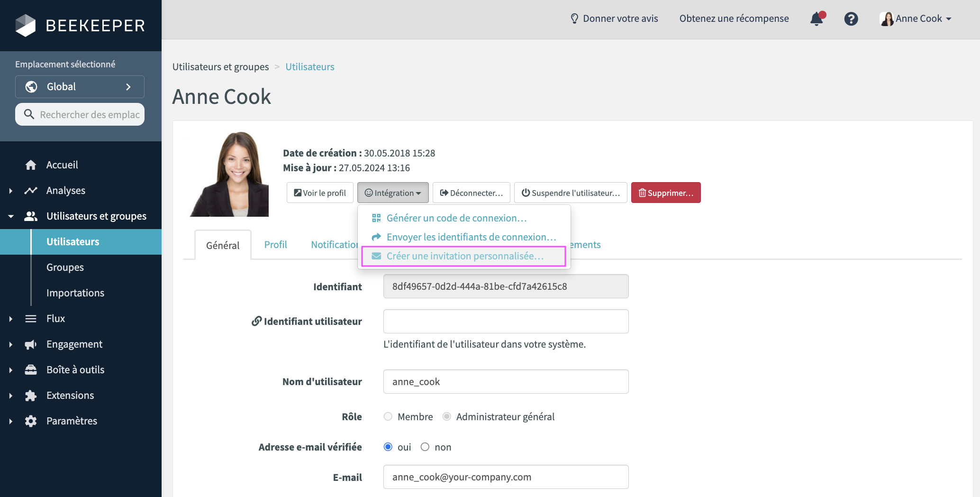Open the help question mark icon
This screenshot has height=497, width=980.
click(851, 19)
